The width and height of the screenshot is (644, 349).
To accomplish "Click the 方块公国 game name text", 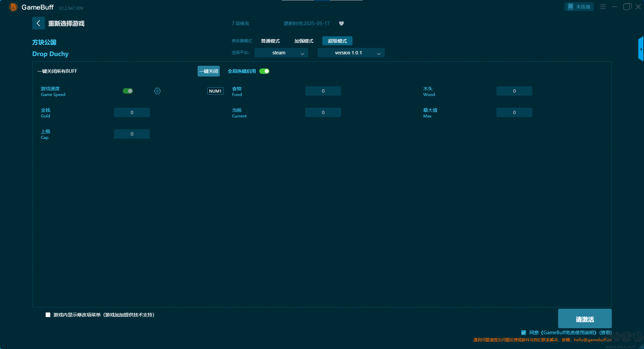I will click(x=44, y=42).
